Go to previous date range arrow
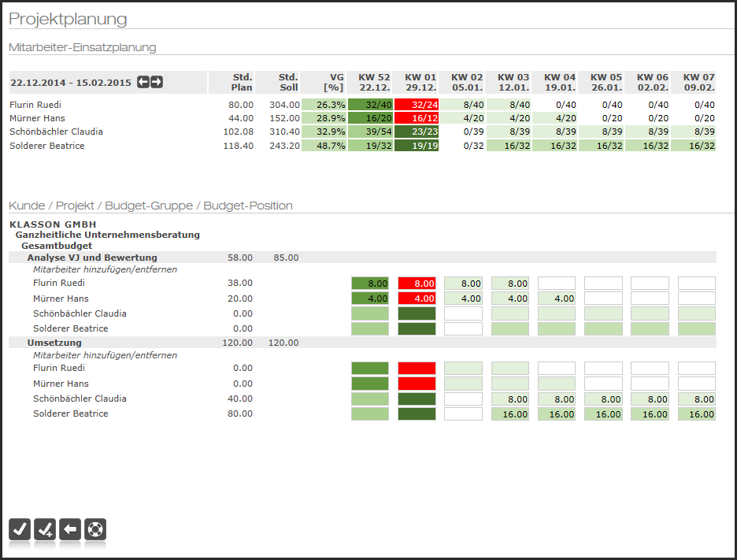 pyautogui.click(x=143, y=82)
